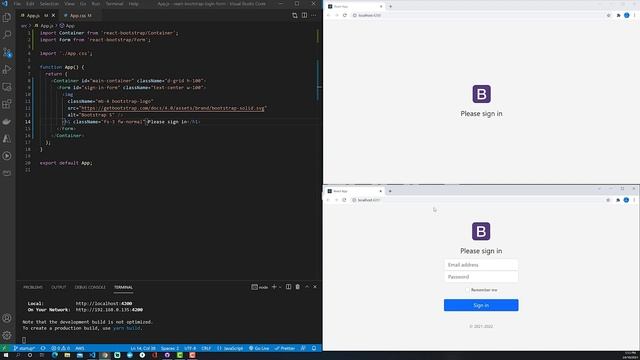This screenshot has height=360, width=640.
Task: Open extensions puzzle icon in top browser
Action: coord(618,15)
